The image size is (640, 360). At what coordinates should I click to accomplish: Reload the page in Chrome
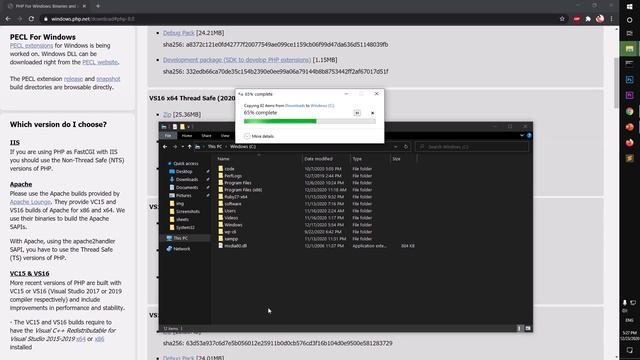(31, 19)
